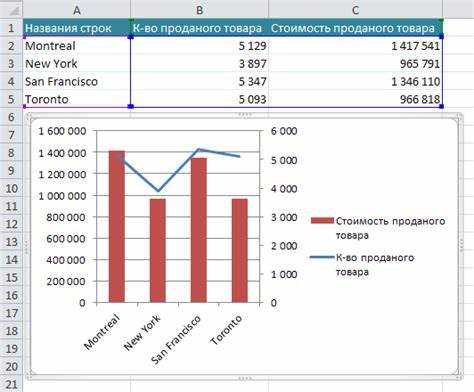This screenshot has height=392, width=474.
Task: Select the New York cell in column A
Action: [77, 64]
